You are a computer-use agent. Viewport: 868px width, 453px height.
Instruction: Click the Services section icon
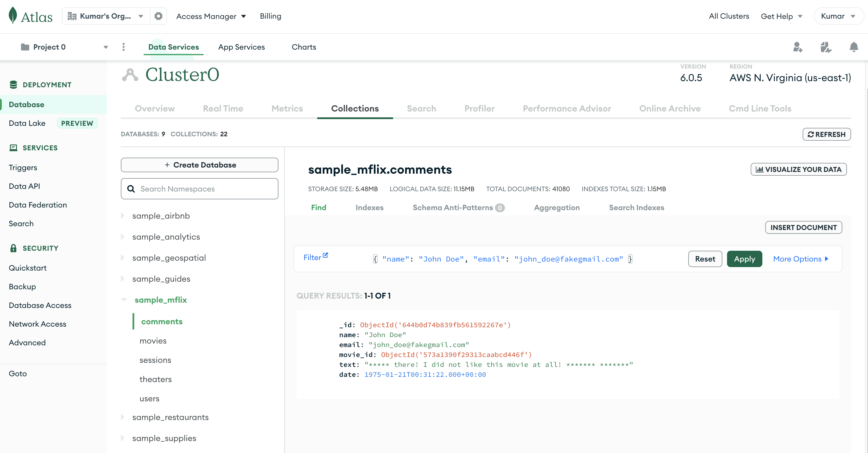(13, 148)
